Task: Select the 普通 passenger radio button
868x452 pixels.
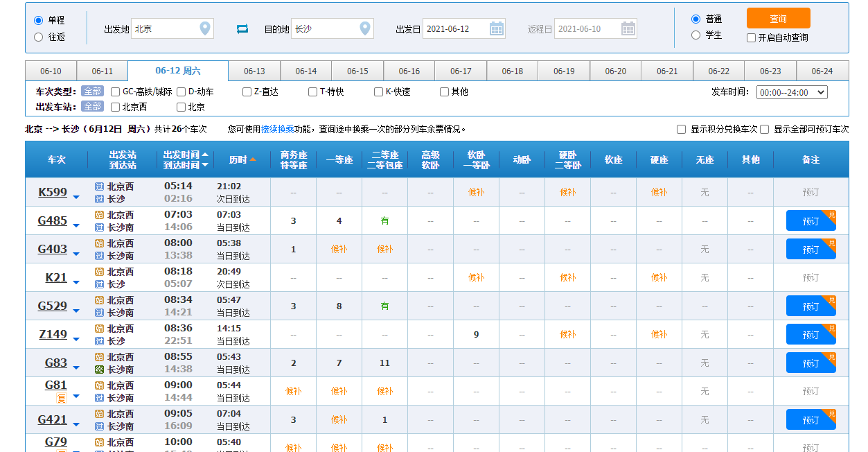Action: (x=696, y=19)
